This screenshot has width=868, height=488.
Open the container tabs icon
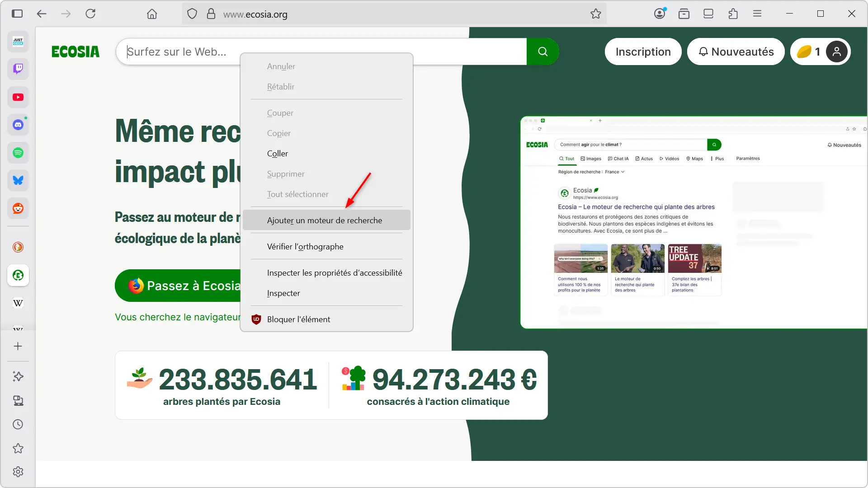[684, 14]
